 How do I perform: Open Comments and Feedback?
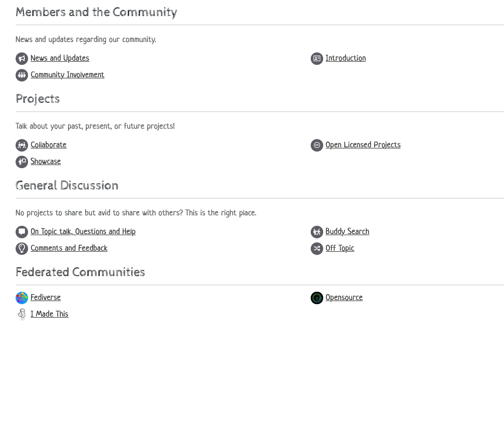(69, 248)
